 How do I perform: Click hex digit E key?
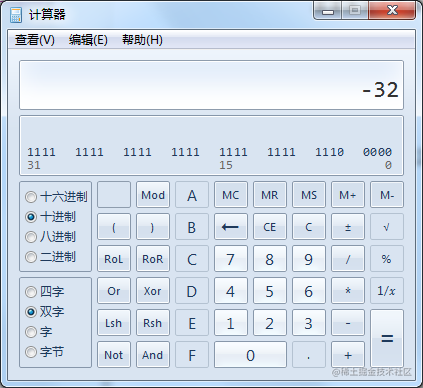(192, 323)
